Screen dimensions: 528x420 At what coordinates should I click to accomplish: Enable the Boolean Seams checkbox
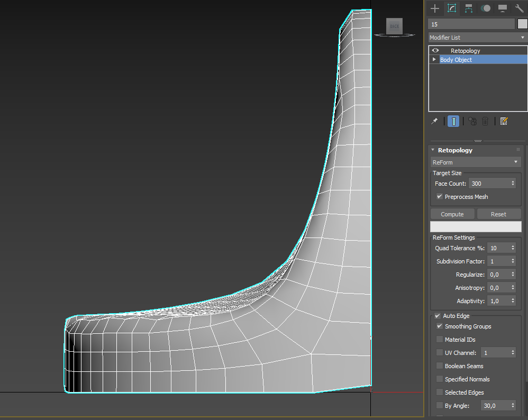[x=440, y=366]
